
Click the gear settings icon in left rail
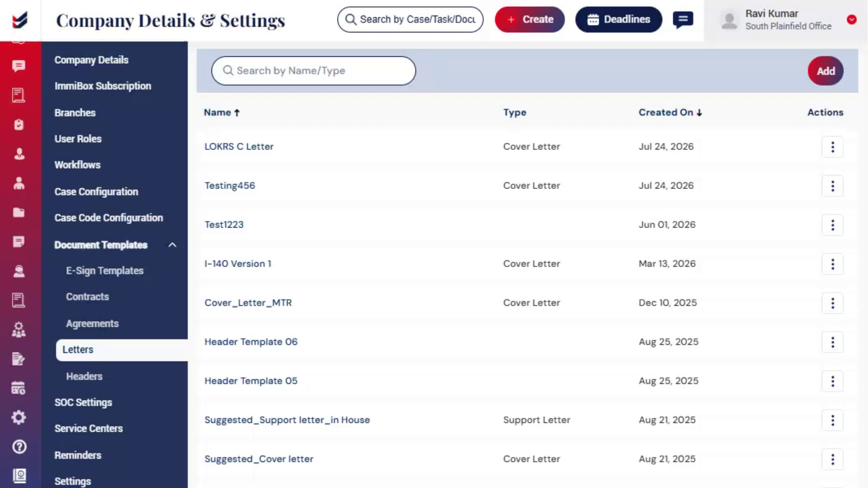click(19, 417)
